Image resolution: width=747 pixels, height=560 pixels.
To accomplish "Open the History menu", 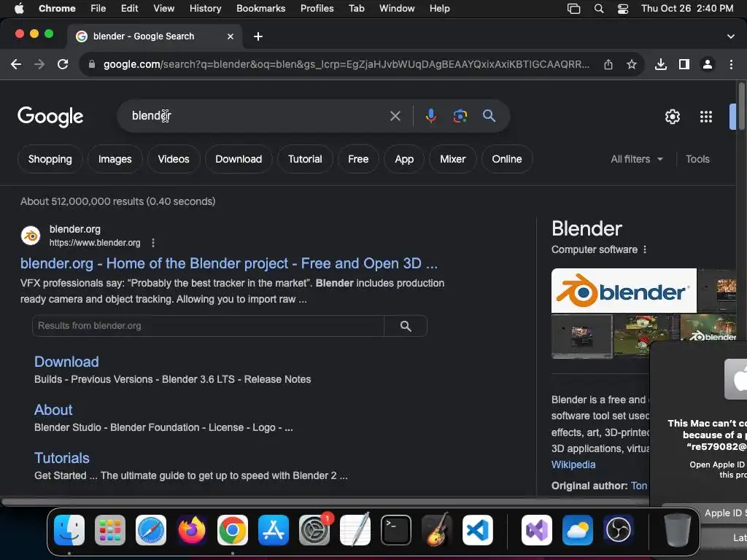I will point(205,9).
